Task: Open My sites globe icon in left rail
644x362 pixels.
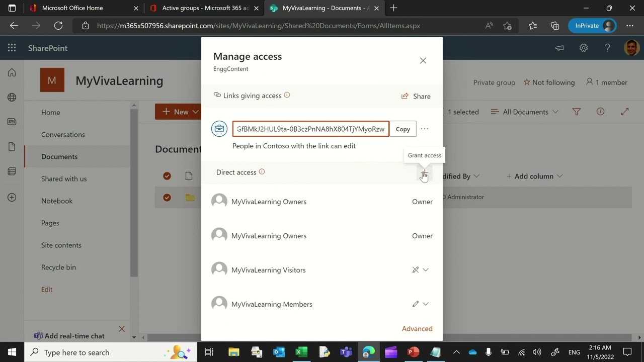Action: pyautogui.click(x=12, y=97)
